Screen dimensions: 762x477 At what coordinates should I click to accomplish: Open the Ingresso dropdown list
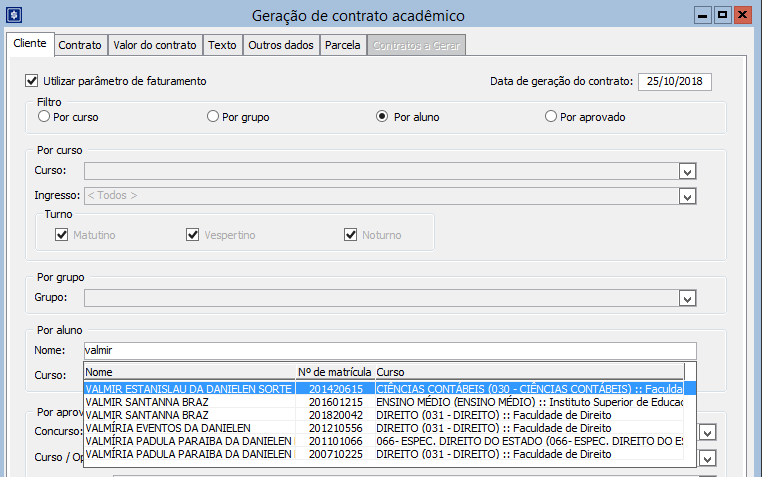tap(687, 196)
